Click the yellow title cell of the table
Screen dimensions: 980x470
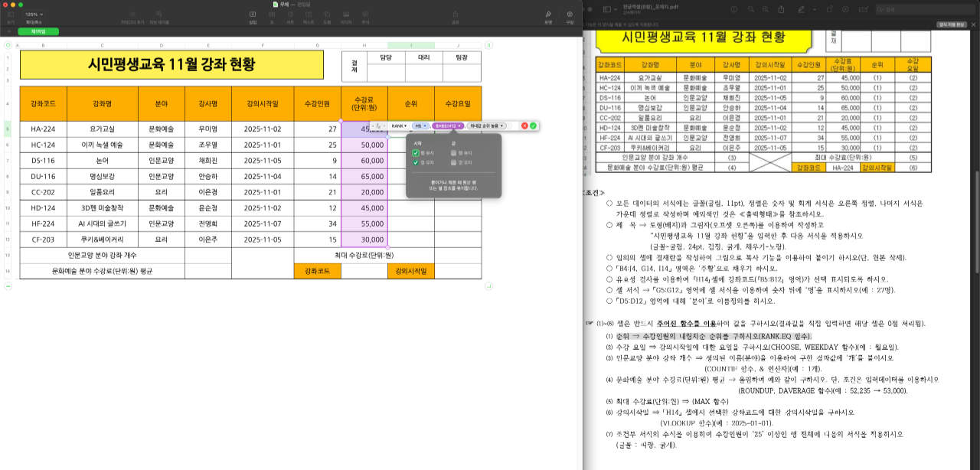[x=171, y=65]
